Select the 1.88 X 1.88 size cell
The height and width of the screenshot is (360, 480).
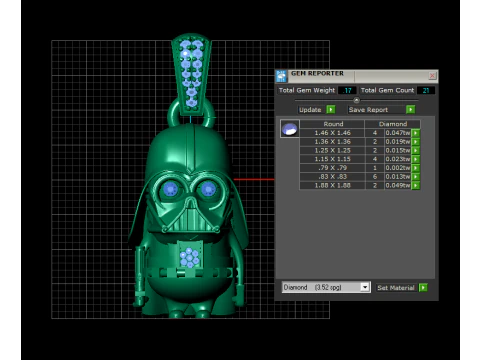[332, 185]
